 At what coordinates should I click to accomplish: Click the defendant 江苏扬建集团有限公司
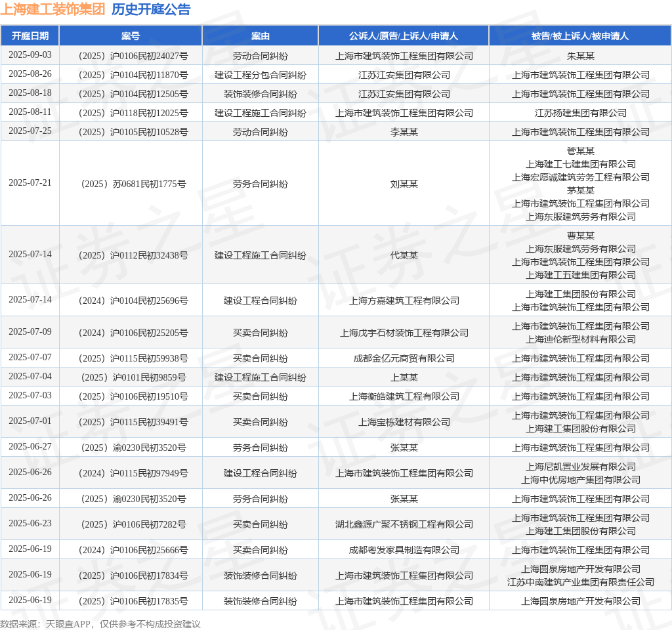click(x=581, y=113)
